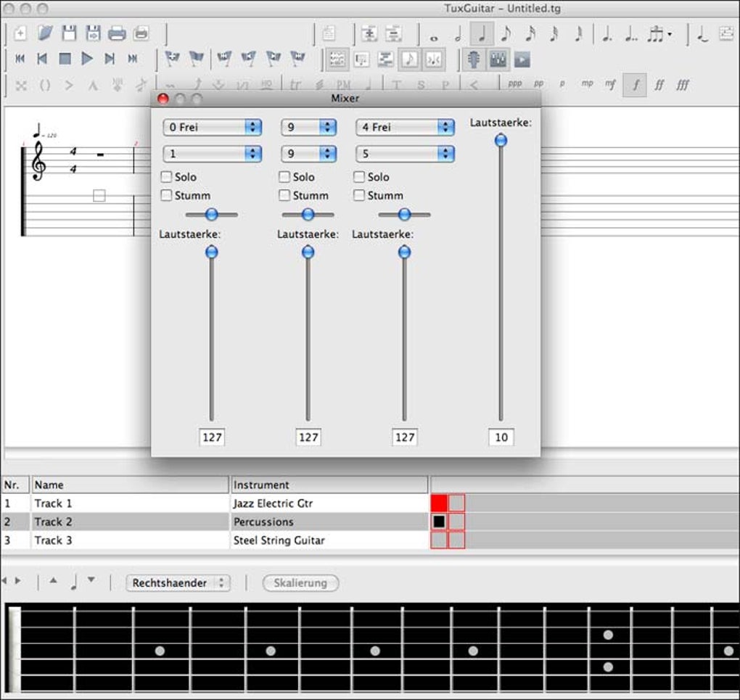The image size is (740, 700).
Task: Toggle the fretboard guitar icon
Action: click(474, 59)
